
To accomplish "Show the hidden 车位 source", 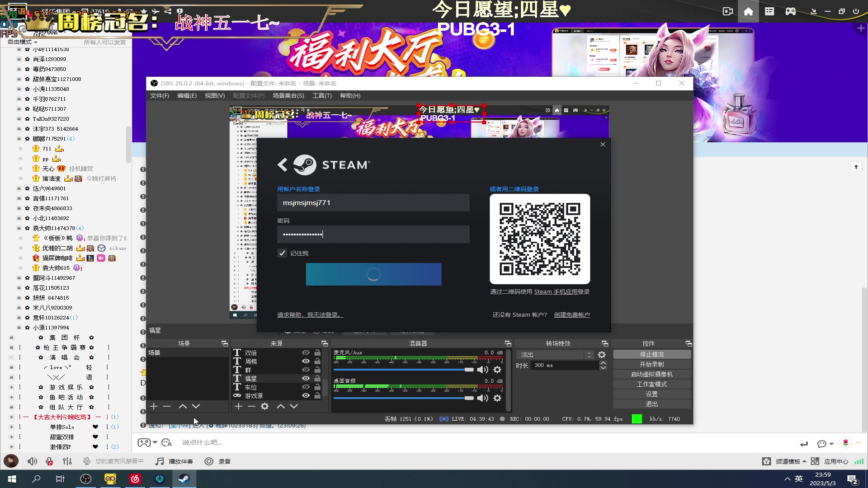I will (306, 387).
